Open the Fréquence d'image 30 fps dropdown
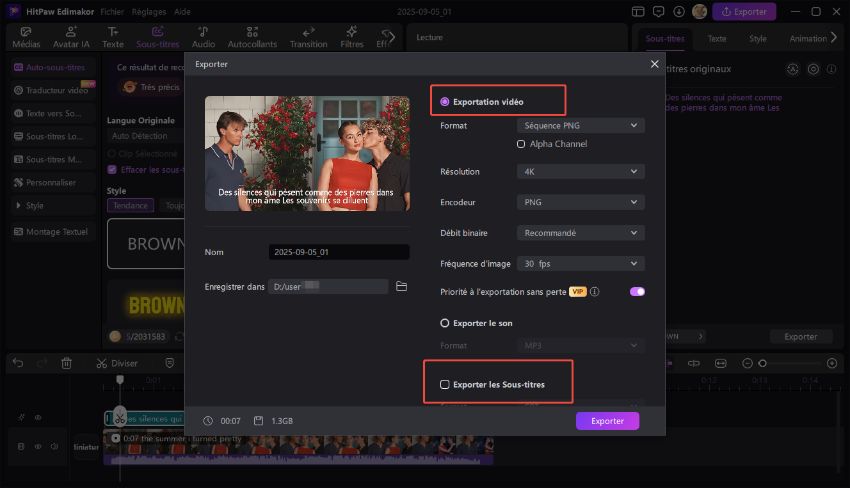This screenshot has width=850, height=488. coord(580,264)
